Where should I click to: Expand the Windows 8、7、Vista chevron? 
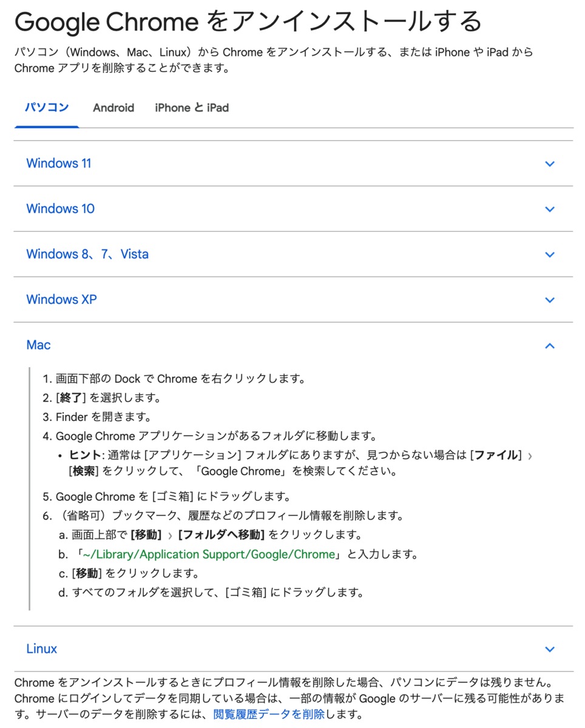pyautogui.click(x=550, y=255)
